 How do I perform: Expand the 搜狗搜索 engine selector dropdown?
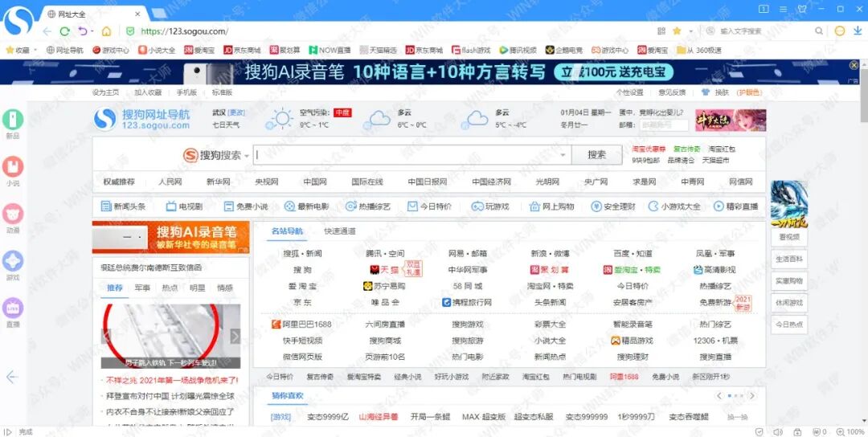[247, 156]
